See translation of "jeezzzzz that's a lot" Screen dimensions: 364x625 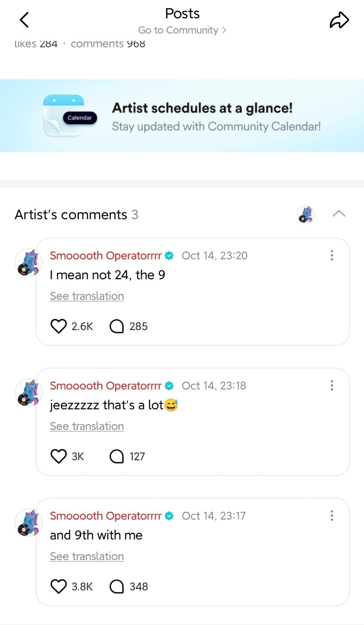[x=87, y=426]
